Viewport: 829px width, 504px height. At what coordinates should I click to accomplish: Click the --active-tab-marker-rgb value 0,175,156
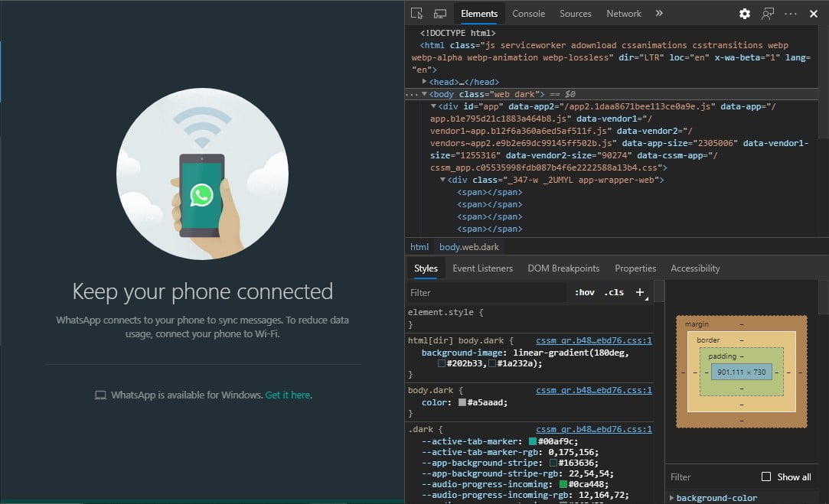tap(573, 452)
